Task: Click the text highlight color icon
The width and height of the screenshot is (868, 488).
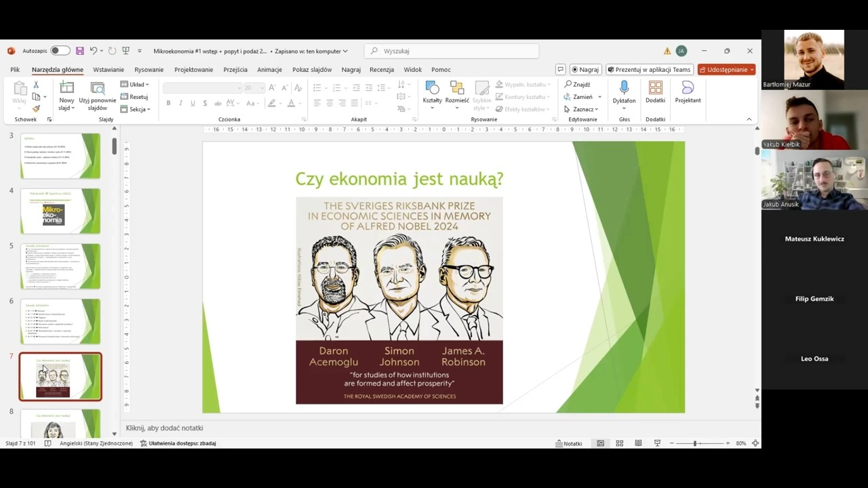Action: [x=272, y=103]
